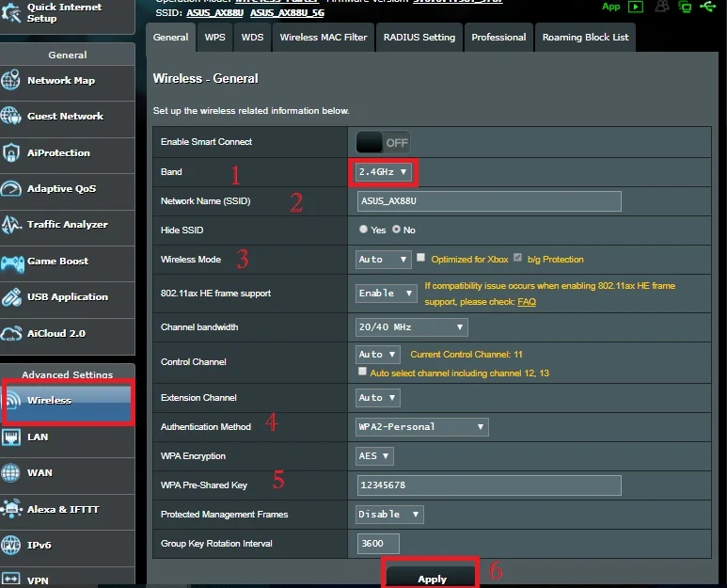Viewport: 727px width, 588px height.
Task: Click the WPA Pre-Shared Key field
Action: [x=488, y=485]
